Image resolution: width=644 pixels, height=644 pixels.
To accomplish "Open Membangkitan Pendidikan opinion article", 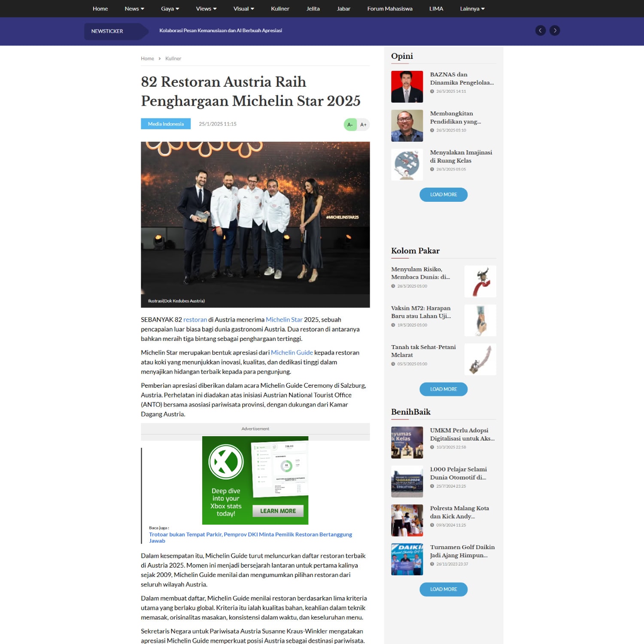I will (x=456, y=118).
